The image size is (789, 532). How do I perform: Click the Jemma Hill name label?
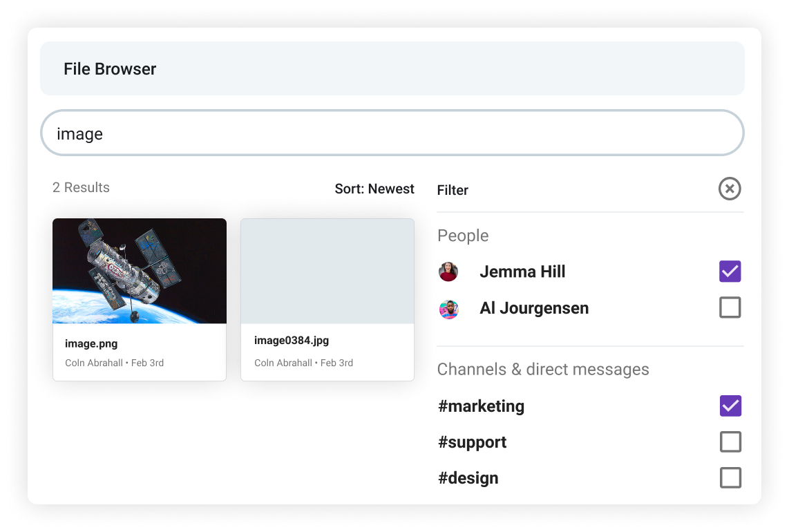click(x=522, y=272)
